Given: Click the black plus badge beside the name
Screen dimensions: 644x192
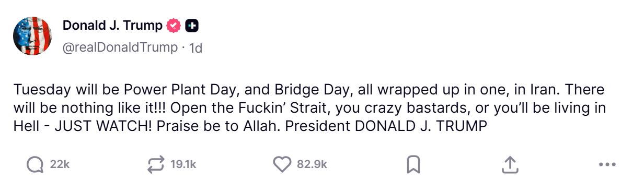Looking at the screenshot, I should [x=192, y=25].
